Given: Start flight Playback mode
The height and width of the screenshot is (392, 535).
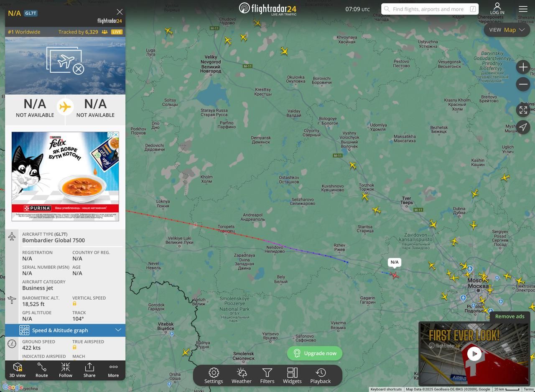Looking at the screenshot, I should tap(321, 375).
